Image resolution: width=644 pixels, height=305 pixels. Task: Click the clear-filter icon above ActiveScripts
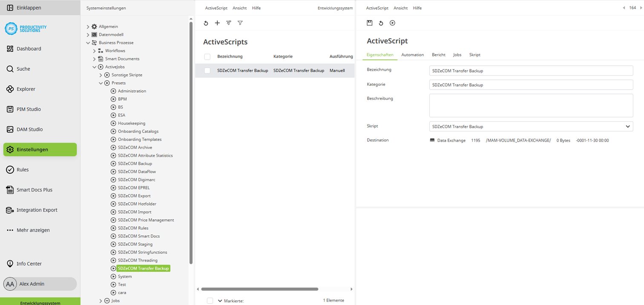click(x=229, y=23)
